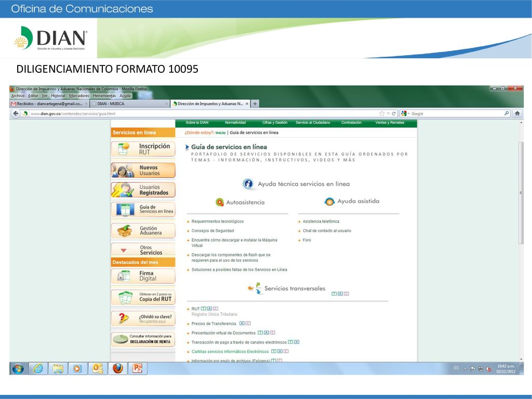Viewport: 532px width, 399px height.
Task: Open Outlook from the taskbar
Action: click(98, 368)
